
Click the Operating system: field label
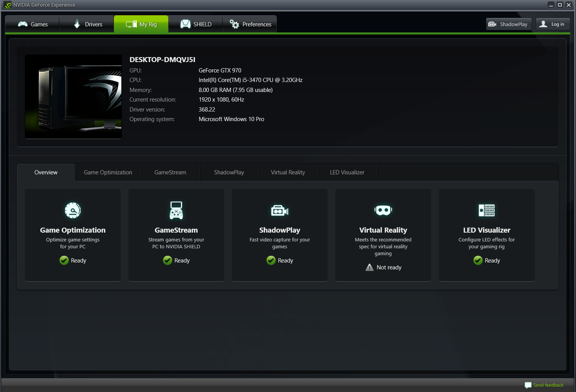pos(152,119)
